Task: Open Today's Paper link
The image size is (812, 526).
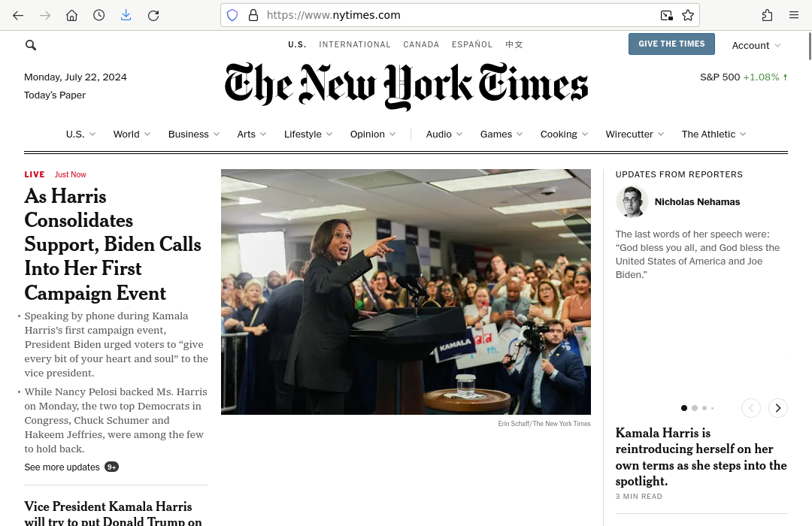Action: pyautogui.click(x=55, y=95)
